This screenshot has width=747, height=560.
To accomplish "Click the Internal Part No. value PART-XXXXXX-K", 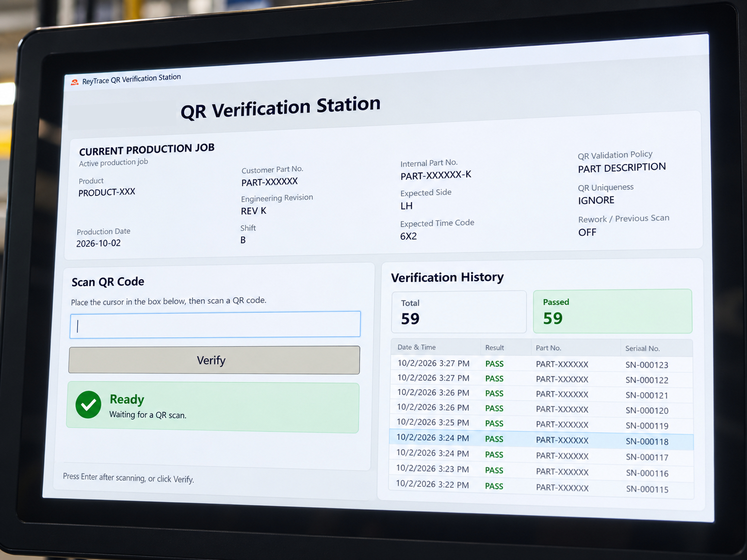I will pyautogui.click(x=436, y=175).
